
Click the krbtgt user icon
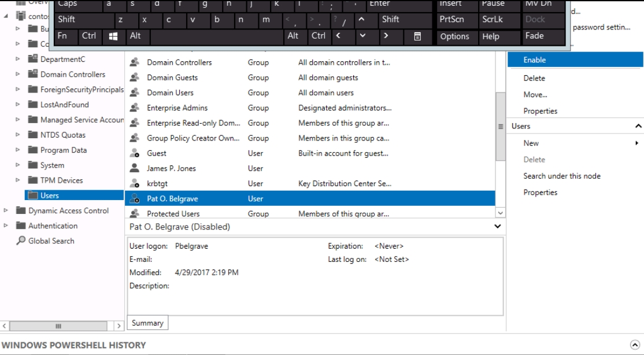(x=134, y=184)
